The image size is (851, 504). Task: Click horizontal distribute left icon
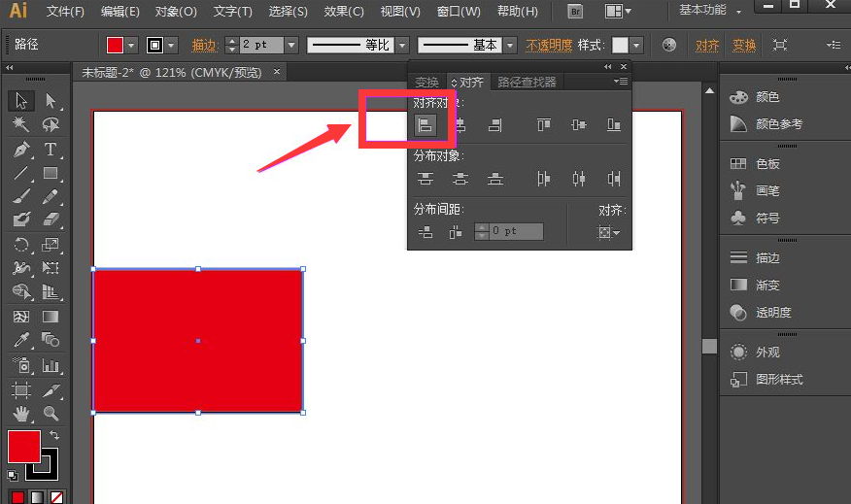coord(544,179)
